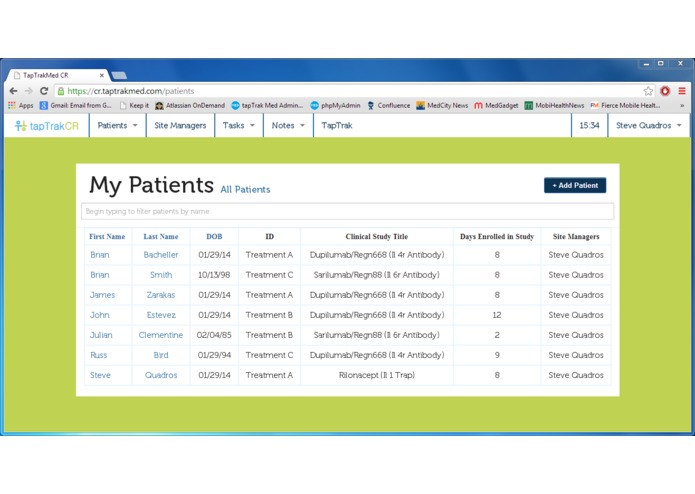Maximize the Chrome browser window
The image size is (695, 494).
point(660,64)
